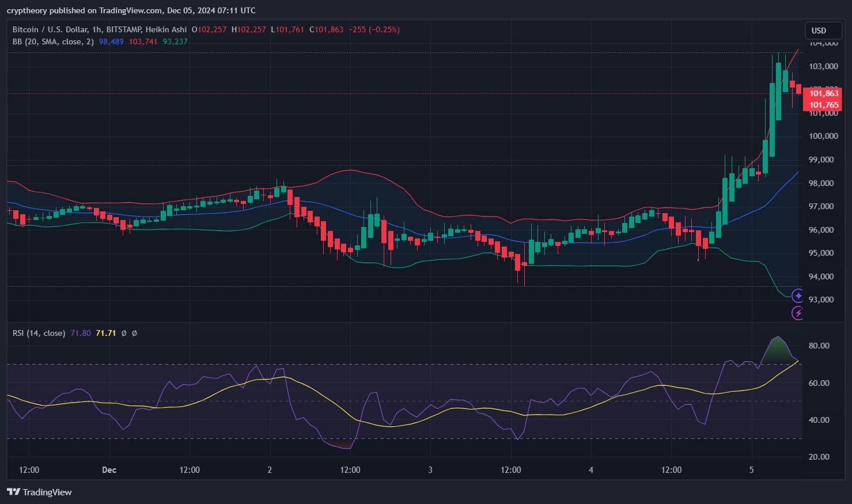Click BB upper value 103,741
Screen dimensions: 852x504
coord(143,41)
